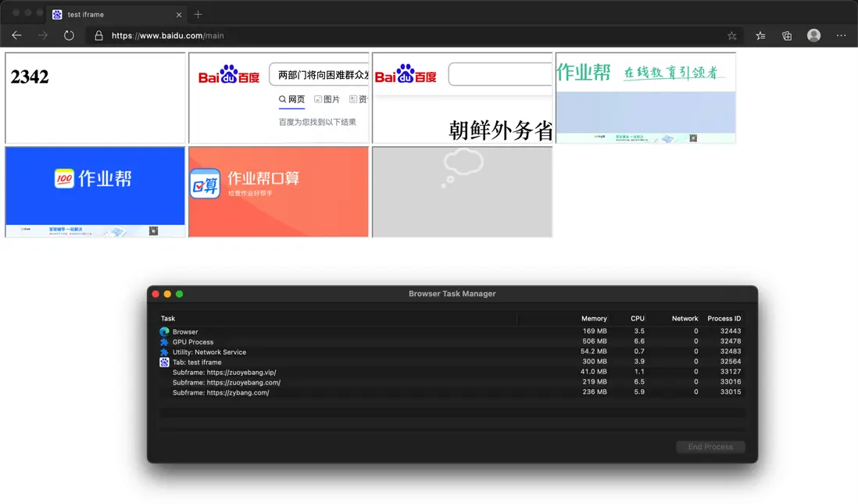The height and width of the screenshot is (504, 858).
Task: Close the Browser Task Manager window
Action: click(x=156, y=294)
